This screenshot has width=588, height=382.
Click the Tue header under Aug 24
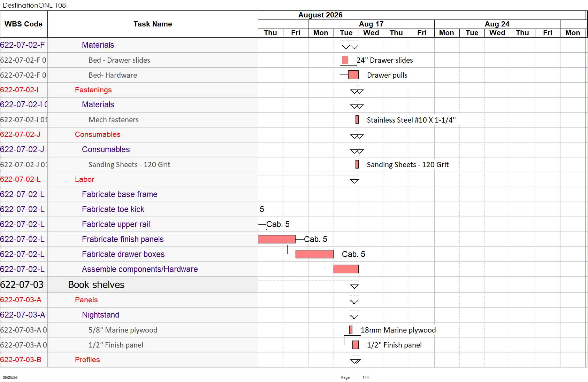(x=472, y=33)
